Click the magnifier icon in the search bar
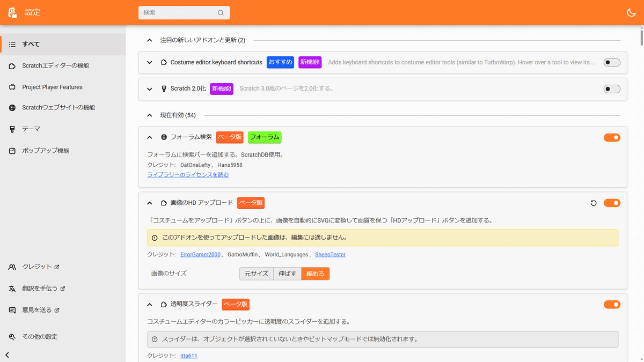The height and width of the screenshot is (362, 644). pos(220,12)
